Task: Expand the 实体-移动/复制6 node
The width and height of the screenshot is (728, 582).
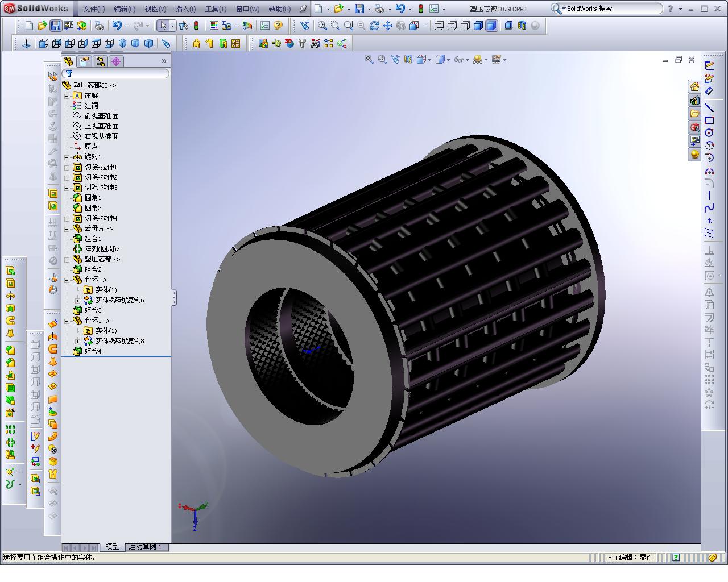Action: point(78,300)
